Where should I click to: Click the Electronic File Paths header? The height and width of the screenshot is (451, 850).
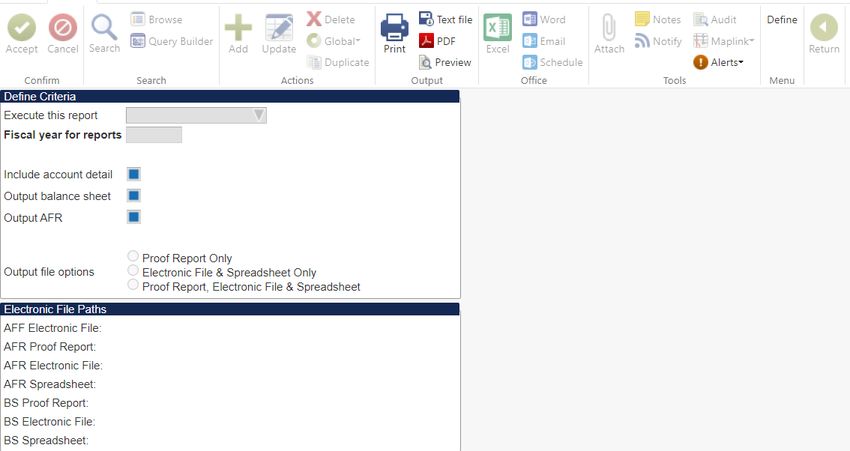click(x=230, y=309)
